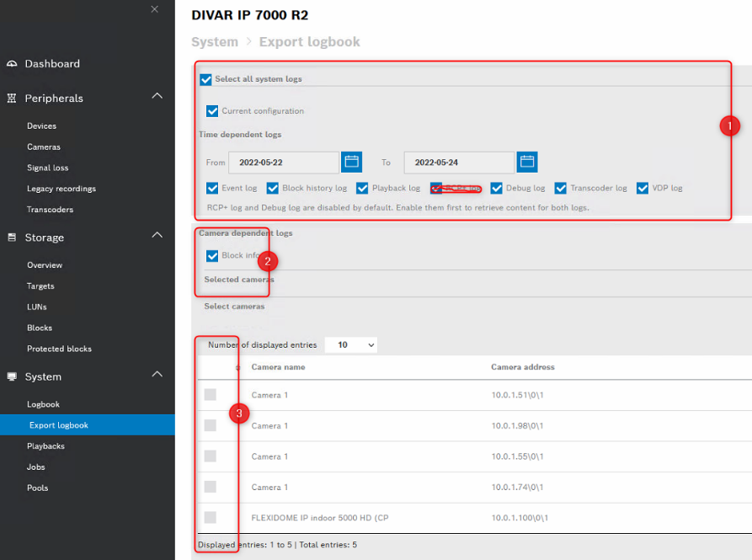Open the To date calendar picker

coord(527,162)
